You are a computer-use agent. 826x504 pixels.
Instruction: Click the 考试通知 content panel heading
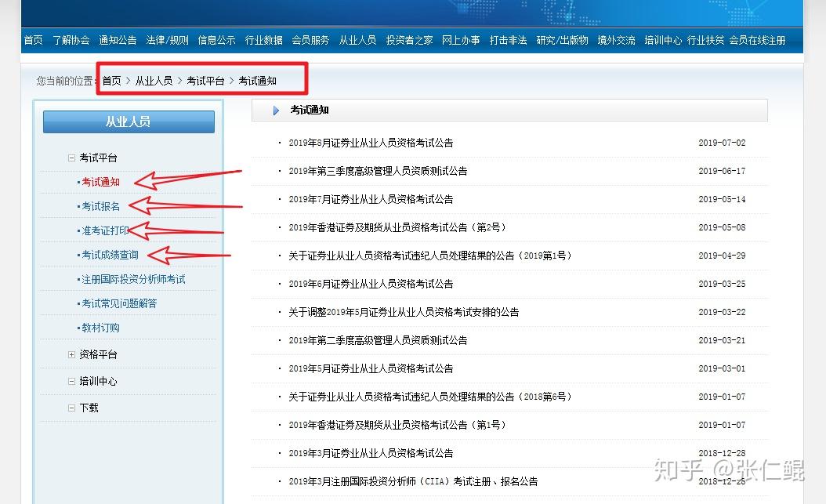tap(310, 110)
